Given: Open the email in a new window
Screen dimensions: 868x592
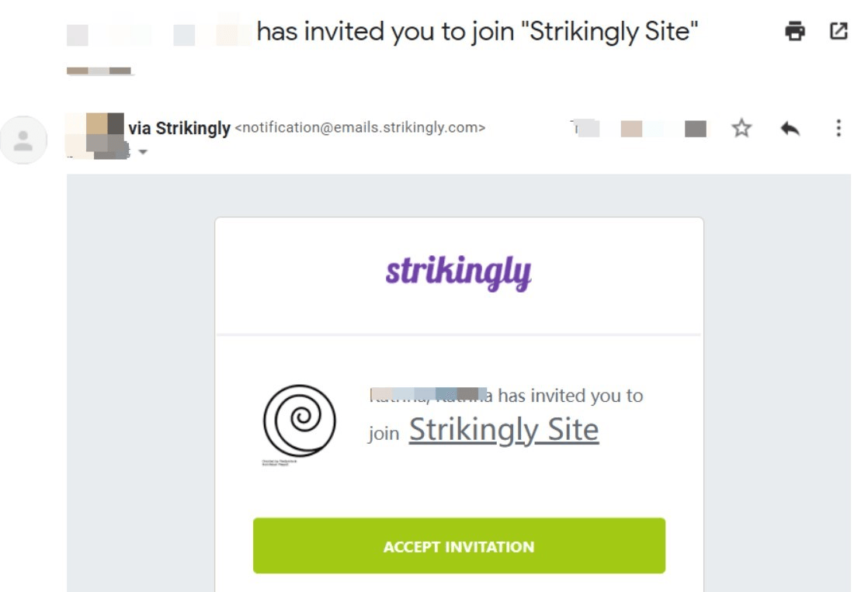Looking at the screenshot, I should (x=838, y=32).
